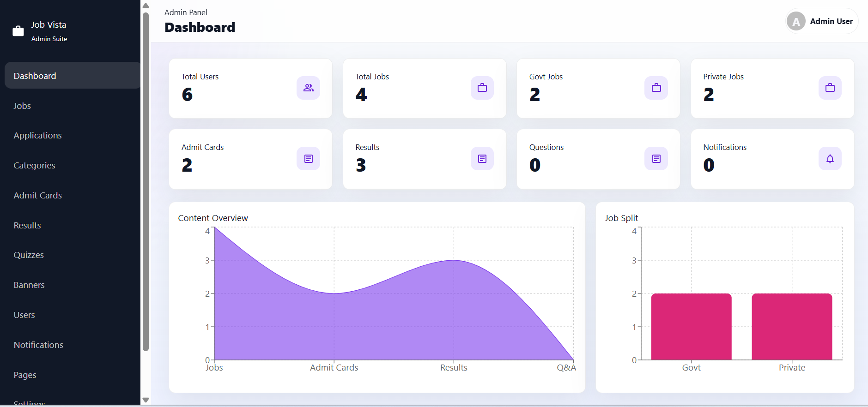Navigate to Quizzes in sidebar
Viewport: 868px width, 407px height.
point(73,255)
